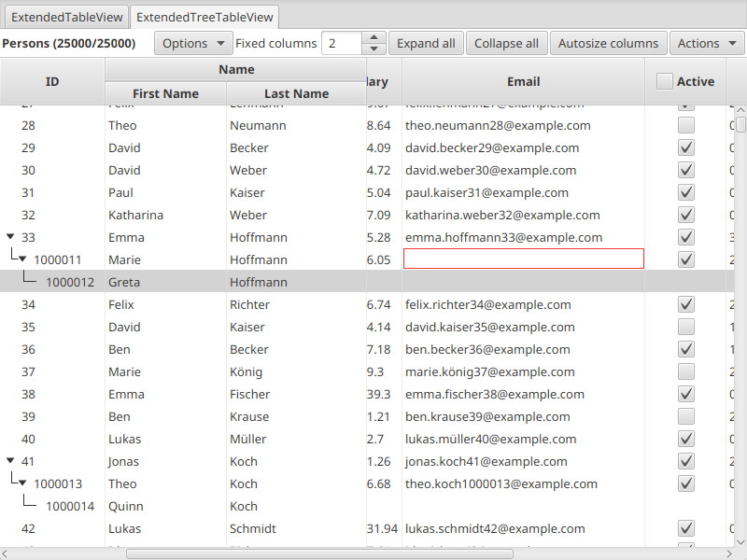747x560 pixels.
Task: Click the Collapse all button
Action: click(506, 43)
